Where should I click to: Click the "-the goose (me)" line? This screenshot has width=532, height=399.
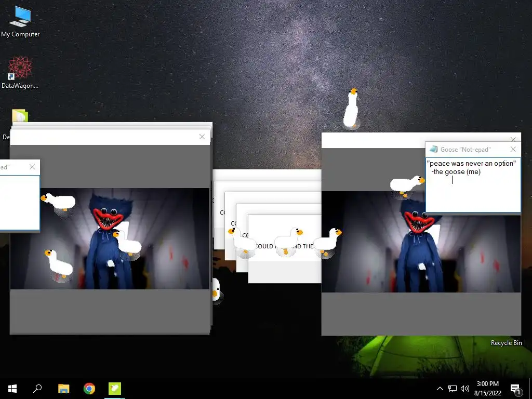[x=456, y=171]
